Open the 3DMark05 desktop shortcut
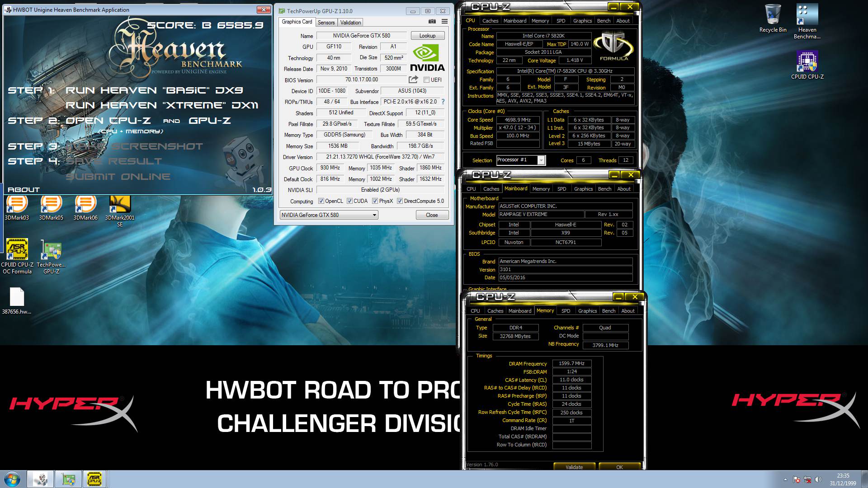This screenshot has height=488, width=868. point(51,208)
